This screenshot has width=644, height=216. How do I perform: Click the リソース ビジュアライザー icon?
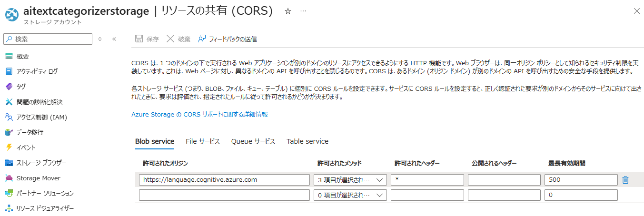[x=9, y=208]
